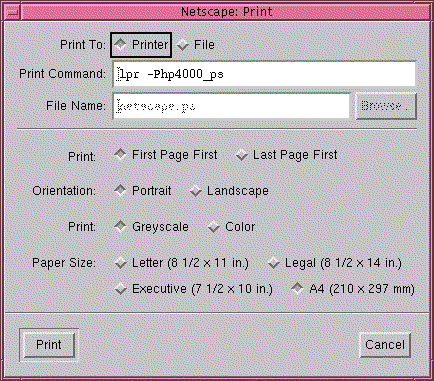The image size is (434, 381).
Task: Choose Last Page First option
Action: coord(286,155)
